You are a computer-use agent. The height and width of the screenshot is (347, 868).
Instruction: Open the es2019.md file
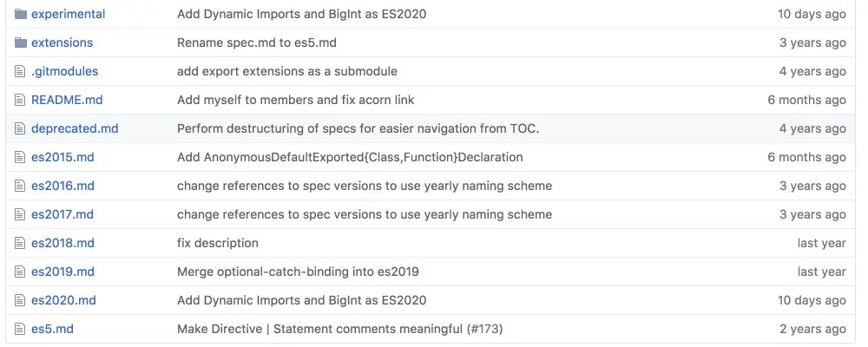coord(62,272)
